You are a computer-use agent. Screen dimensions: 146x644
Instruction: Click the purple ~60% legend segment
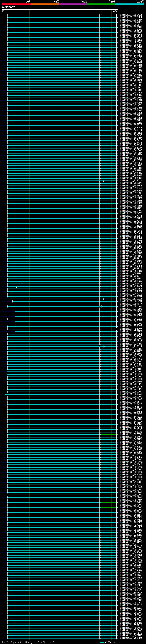click(x=73, y=4)
